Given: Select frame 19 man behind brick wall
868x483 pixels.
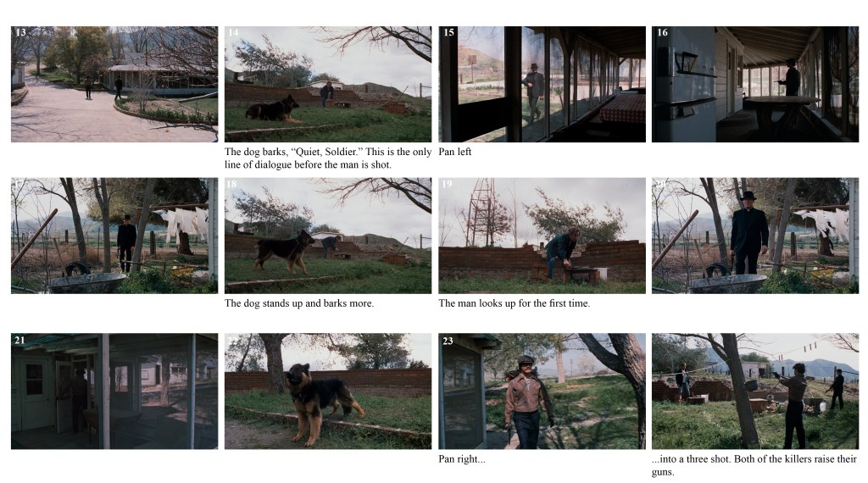Looking at the screenshot, I should click(x=542, y=236).
